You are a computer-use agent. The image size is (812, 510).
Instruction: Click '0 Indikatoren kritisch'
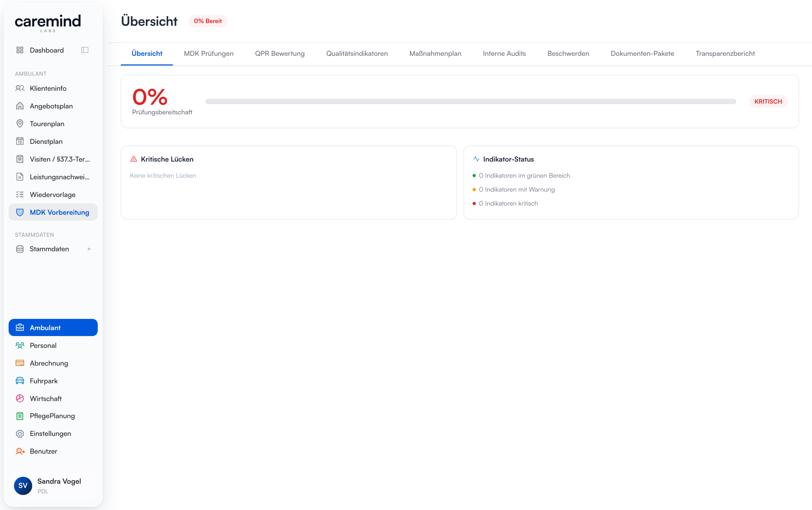[x=508, y=203]
